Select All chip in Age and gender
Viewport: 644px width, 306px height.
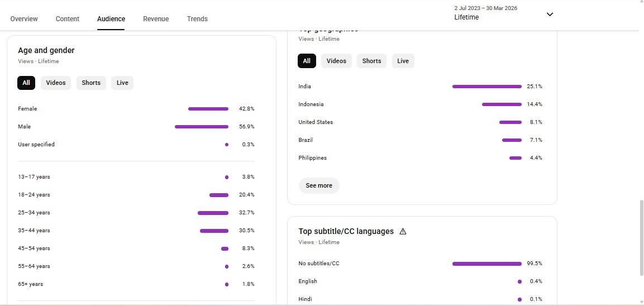(26, 83)
